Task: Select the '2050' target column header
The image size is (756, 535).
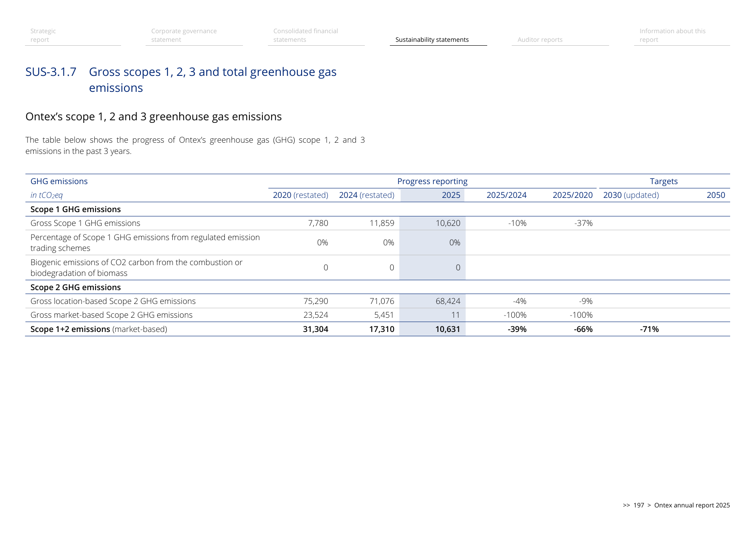Action: click(x=716, y=195)
